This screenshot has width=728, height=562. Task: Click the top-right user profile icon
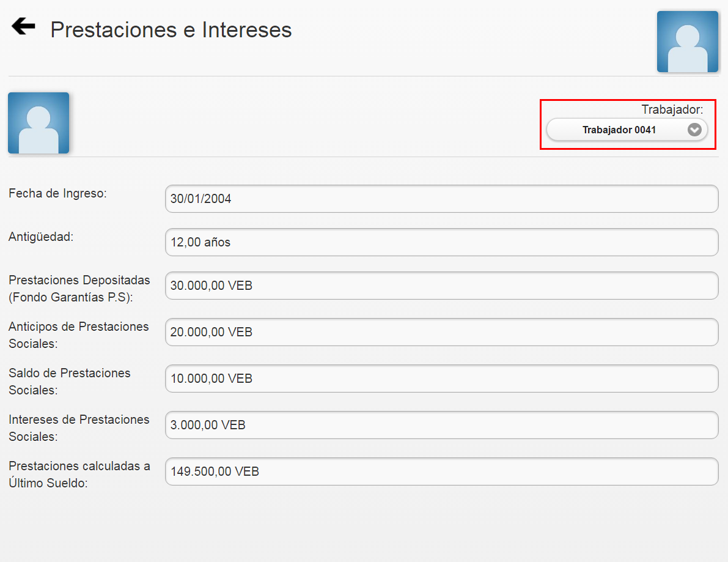tap(687, 42)
